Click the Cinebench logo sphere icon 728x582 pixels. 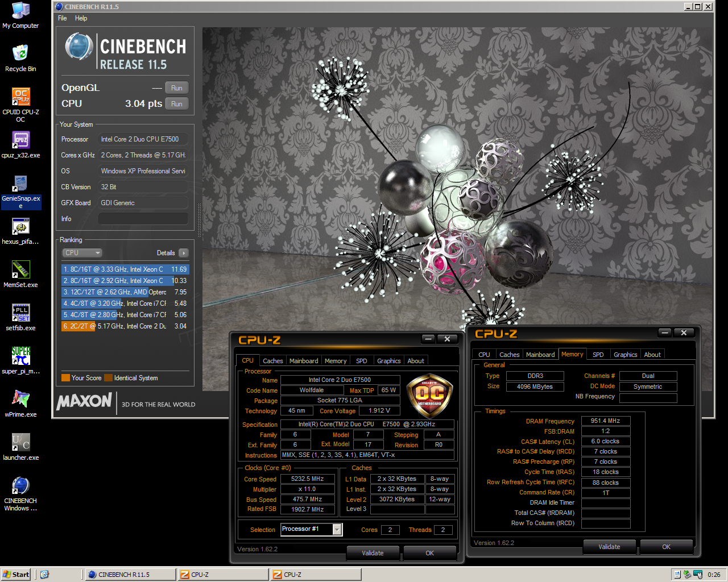click(78, 47)
